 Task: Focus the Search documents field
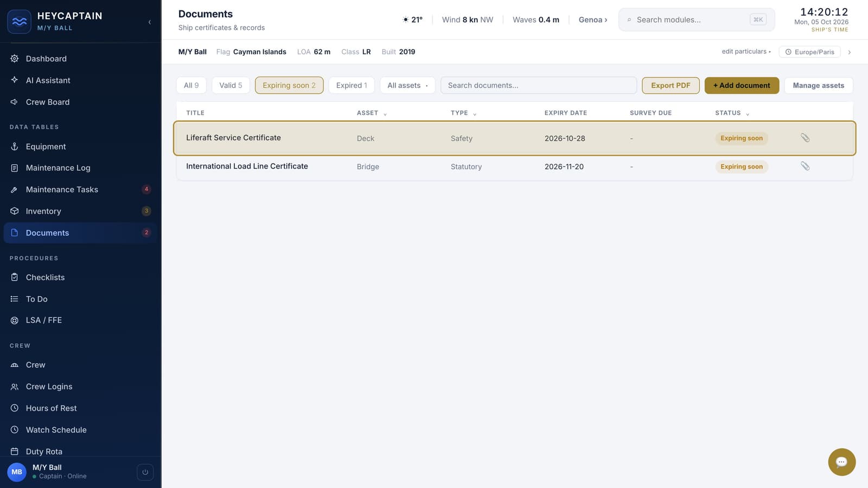(x=539, y=85)
